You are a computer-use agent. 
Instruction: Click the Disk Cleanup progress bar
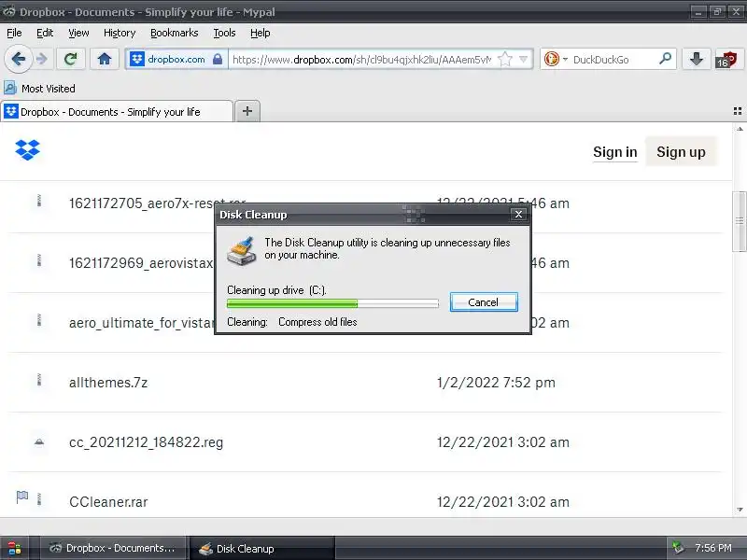coord(332,303)
